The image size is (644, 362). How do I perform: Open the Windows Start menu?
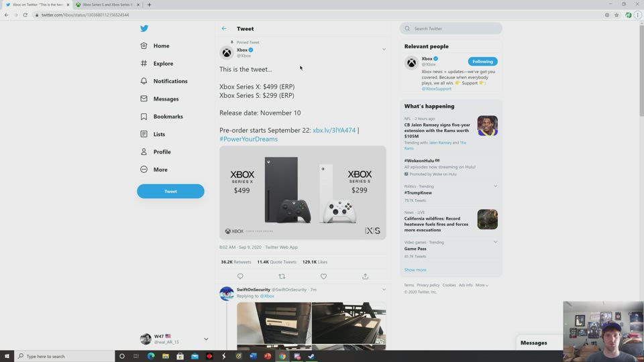click(7, 356)
